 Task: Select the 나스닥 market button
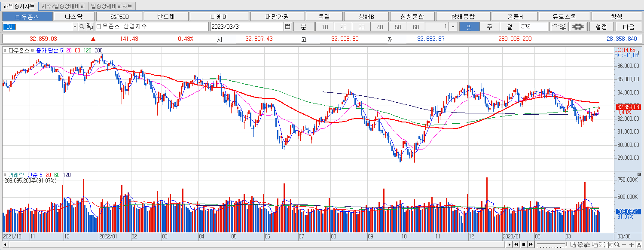[x=74, y=16]
